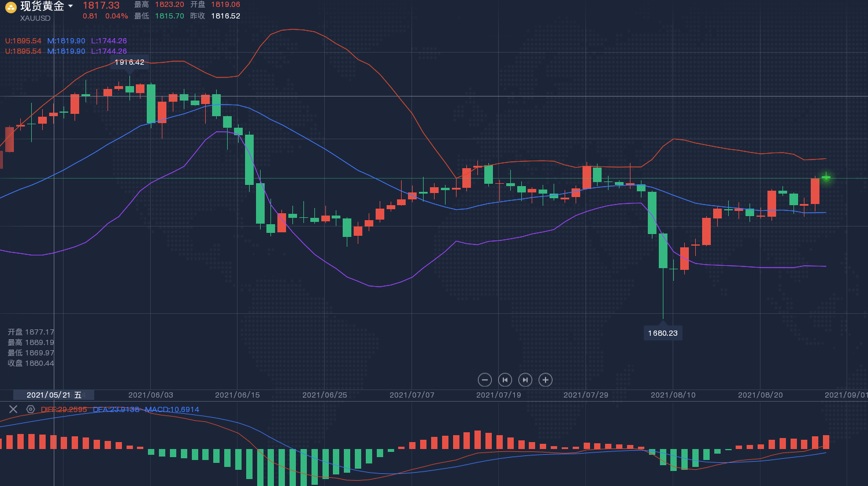Click the 2021/07/07 date on time axis
Image resolution: width=868 pixels, height=486 pixels.
[411, 395]
